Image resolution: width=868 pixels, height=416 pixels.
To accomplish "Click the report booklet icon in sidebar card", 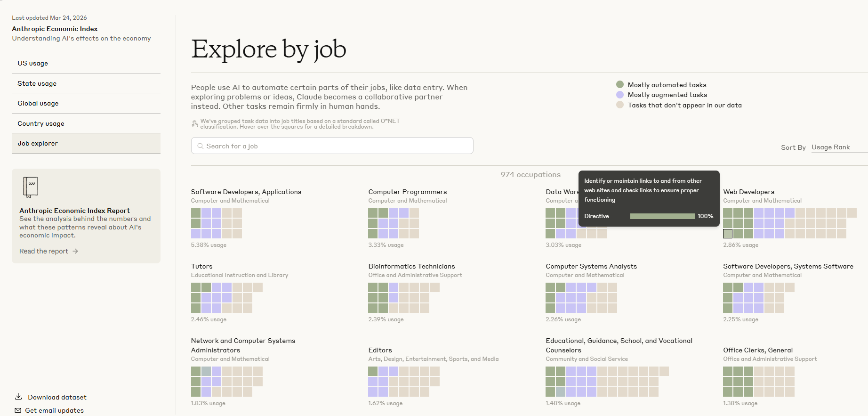I will click(x=31, y=187).
